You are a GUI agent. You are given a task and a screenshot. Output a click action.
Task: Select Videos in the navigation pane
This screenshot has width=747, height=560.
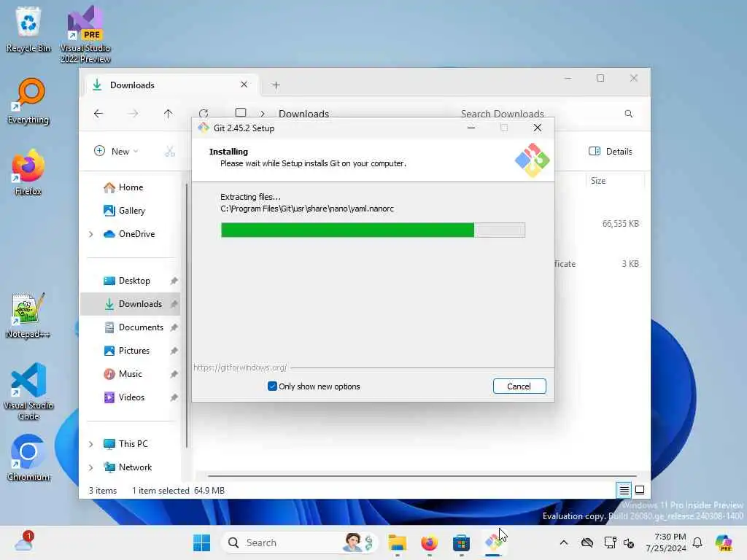[131, 397]
